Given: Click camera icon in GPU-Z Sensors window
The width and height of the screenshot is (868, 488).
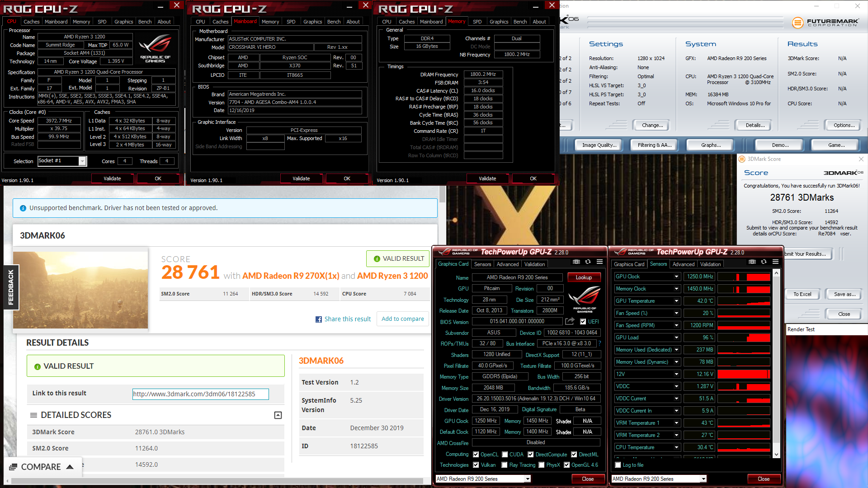Looking at the screenshot, I should click(x=752, y=262).
